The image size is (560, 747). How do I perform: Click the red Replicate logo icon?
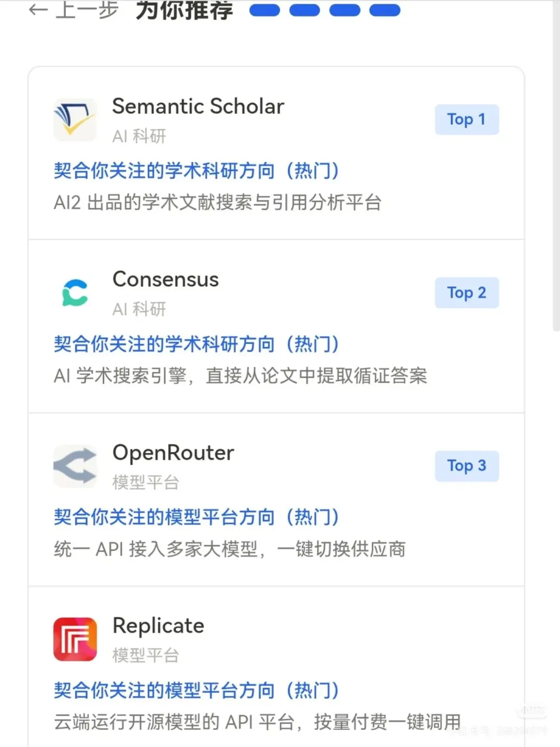coord(75,639)
